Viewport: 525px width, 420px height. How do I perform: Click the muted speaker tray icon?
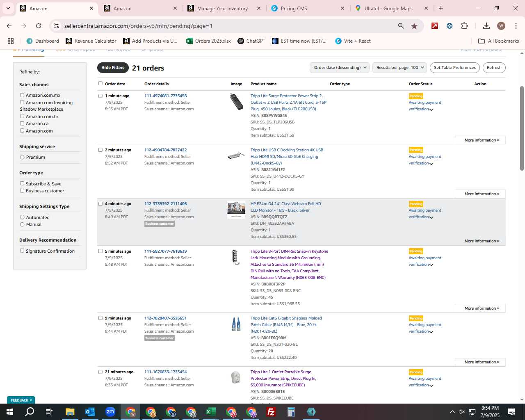[462, 412]
